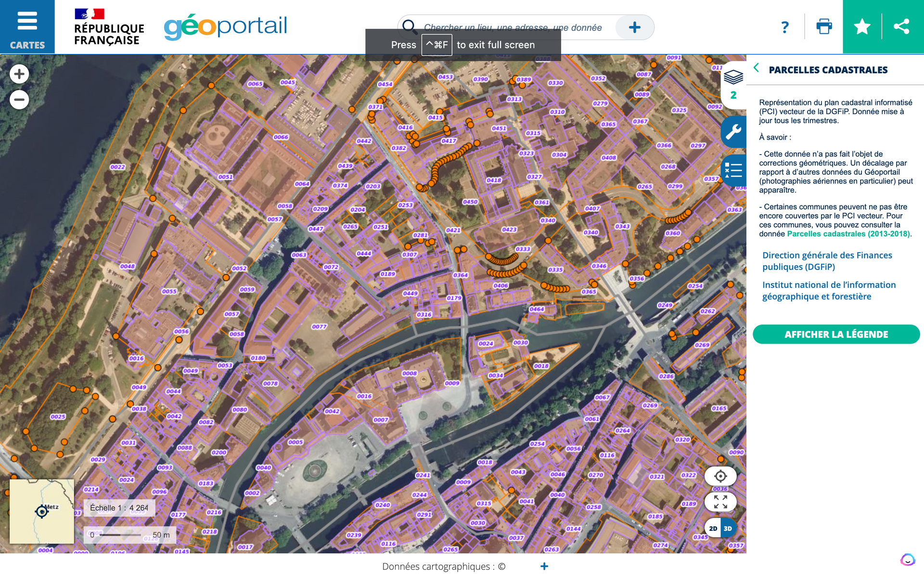Click the print icon
This screenshot has width=924, height=579.
coord(824,26)
